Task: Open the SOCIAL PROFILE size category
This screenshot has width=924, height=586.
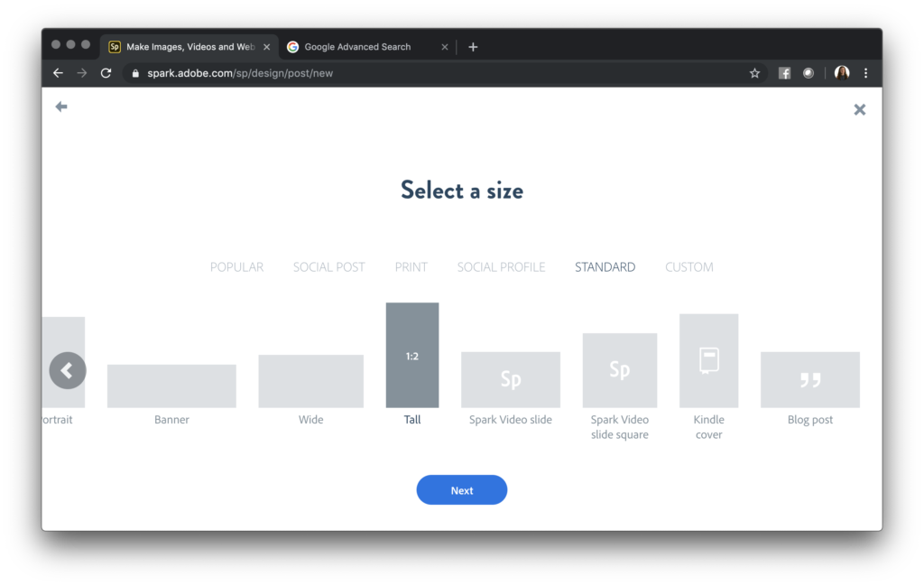Action: click(501, 266)
